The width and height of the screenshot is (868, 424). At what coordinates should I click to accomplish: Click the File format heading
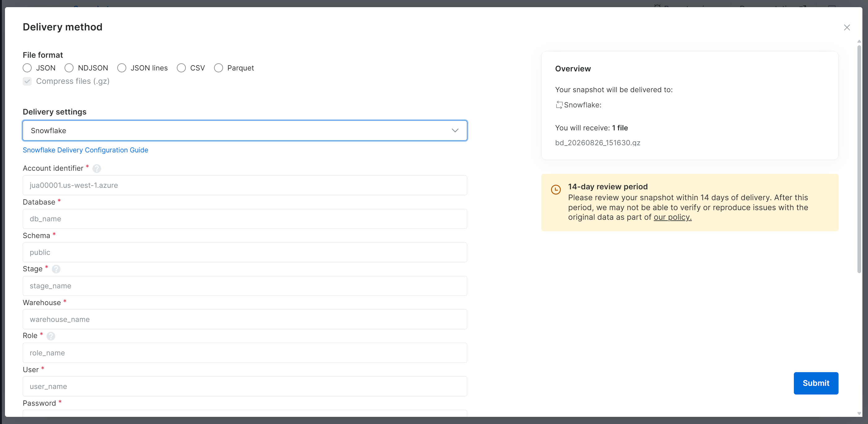(x=43, y=55)
